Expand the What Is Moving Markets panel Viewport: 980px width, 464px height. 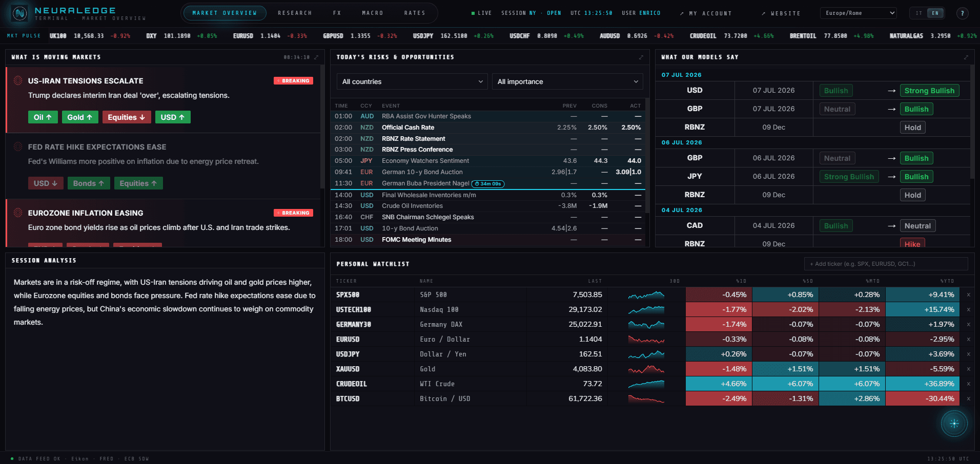click(x=316, y=57)
